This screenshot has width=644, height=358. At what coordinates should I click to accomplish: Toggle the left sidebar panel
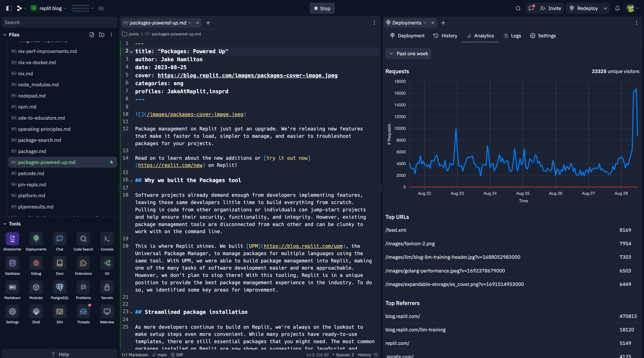[x=9, y=8]
